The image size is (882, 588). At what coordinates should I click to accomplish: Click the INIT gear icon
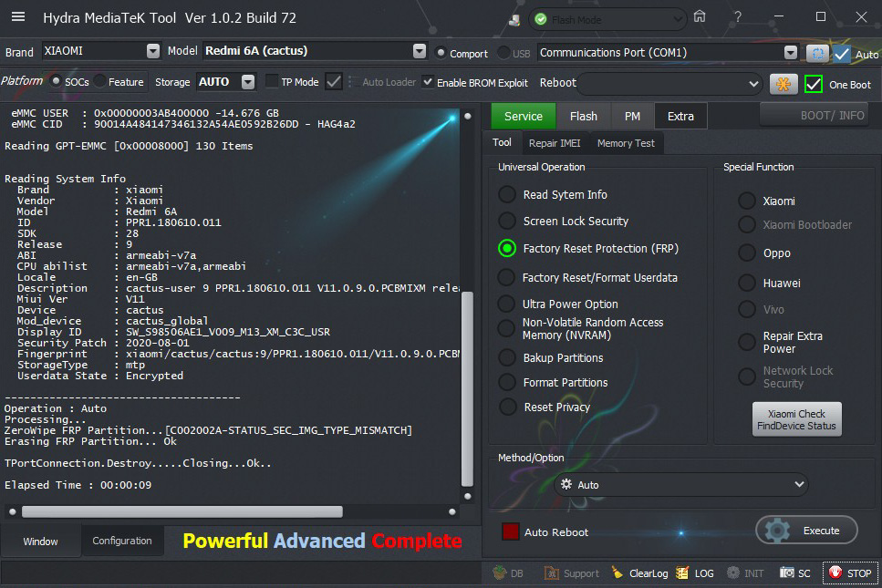[x=733, y=573]
